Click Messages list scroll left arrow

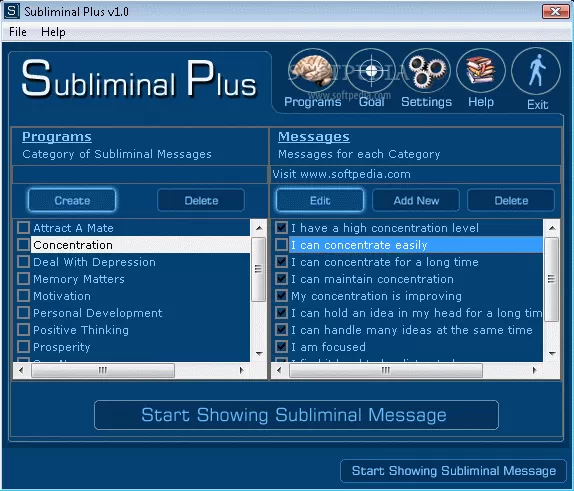coord(279,370)
